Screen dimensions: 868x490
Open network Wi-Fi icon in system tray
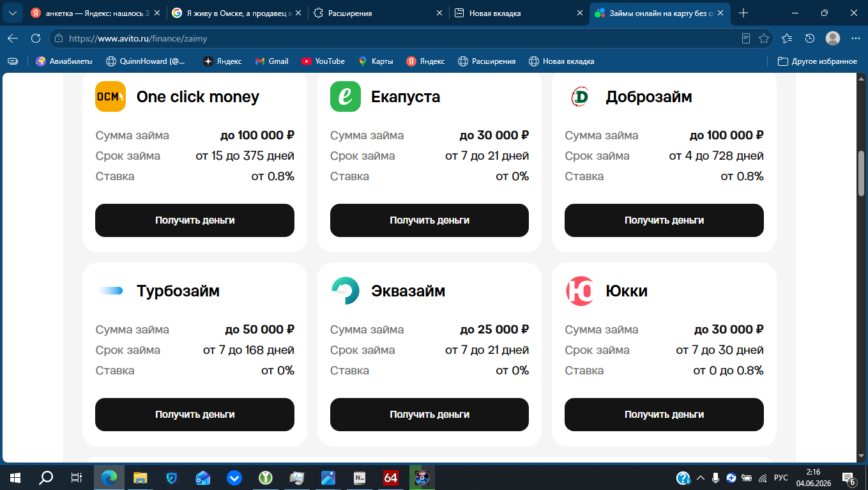[x=762, y=477]
